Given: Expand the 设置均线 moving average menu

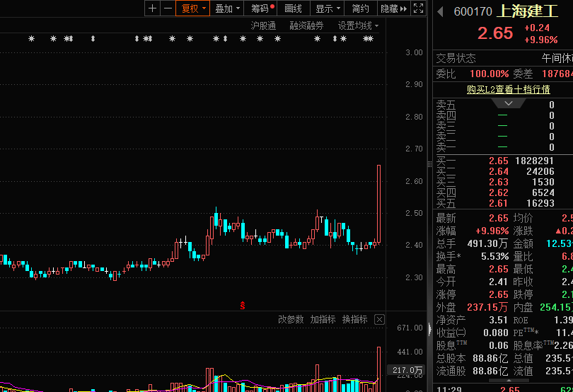Looking at the screenshot, I should pyautogui.click(x=358, y=25).
